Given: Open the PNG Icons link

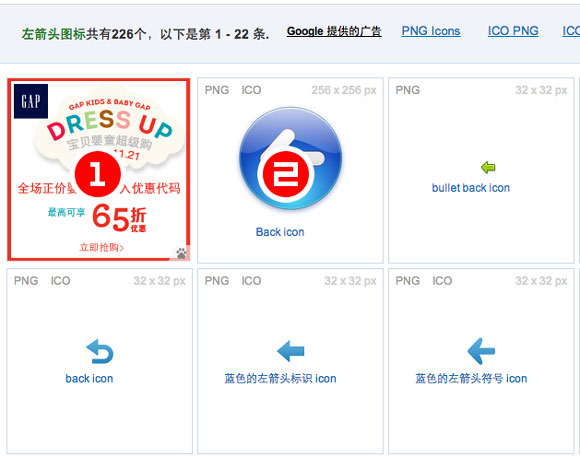Looking at the screenshot, I should pos(431,31).
